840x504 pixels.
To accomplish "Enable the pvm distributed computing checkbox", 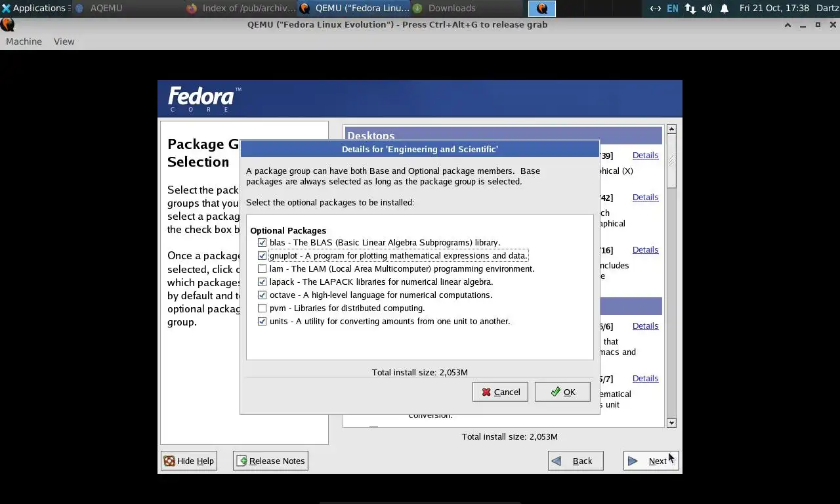I will 262,308.
